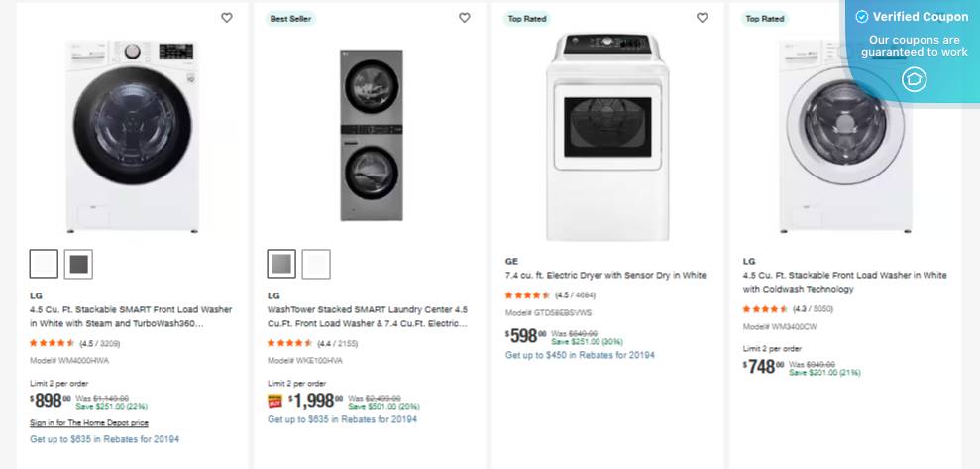Click the Verified Coupon checkmark icon

click(x=862, y=17)
